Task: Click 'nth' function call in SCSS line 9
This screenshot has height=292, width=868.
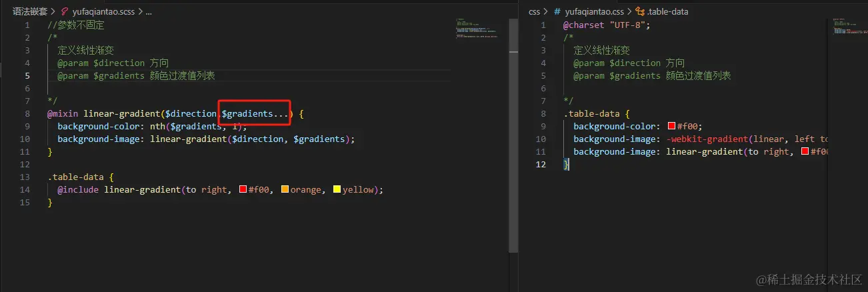Action: click(157, 126)
